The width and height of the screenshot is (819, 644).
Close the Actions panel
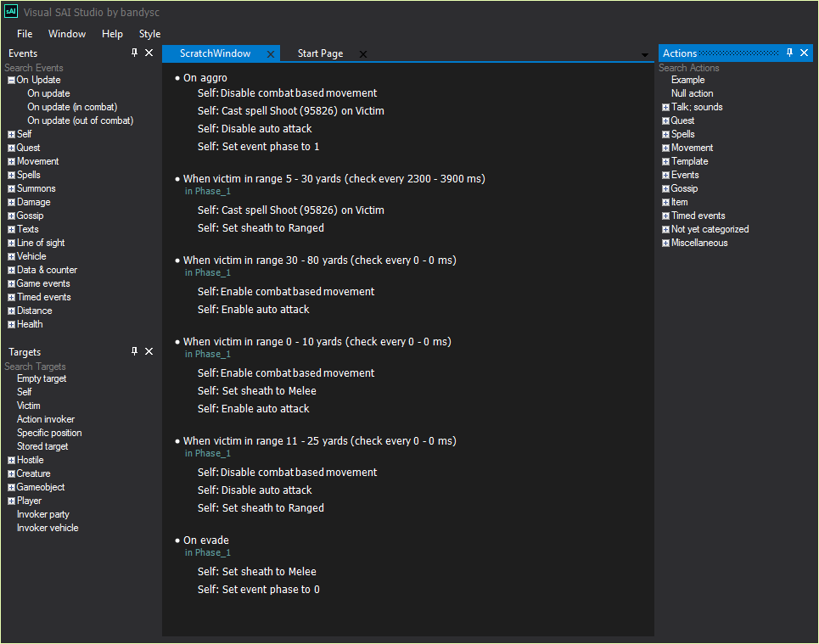805,53
